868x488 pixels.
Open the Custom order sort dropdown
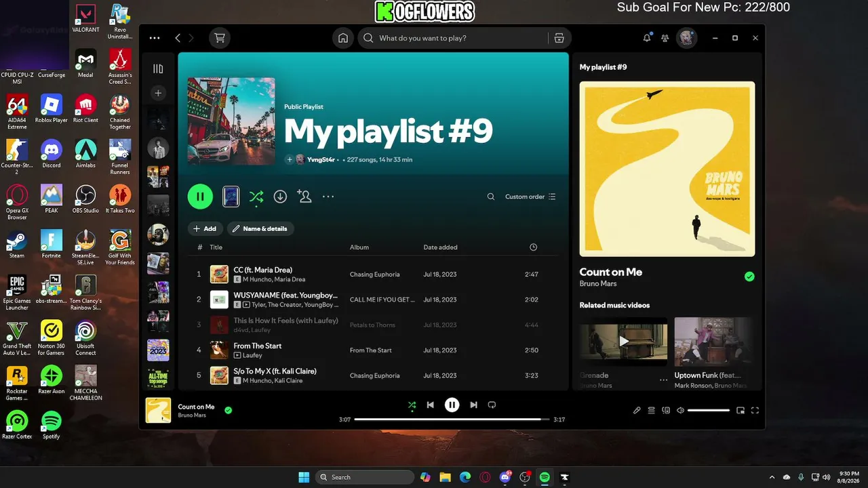pos(530,197)
